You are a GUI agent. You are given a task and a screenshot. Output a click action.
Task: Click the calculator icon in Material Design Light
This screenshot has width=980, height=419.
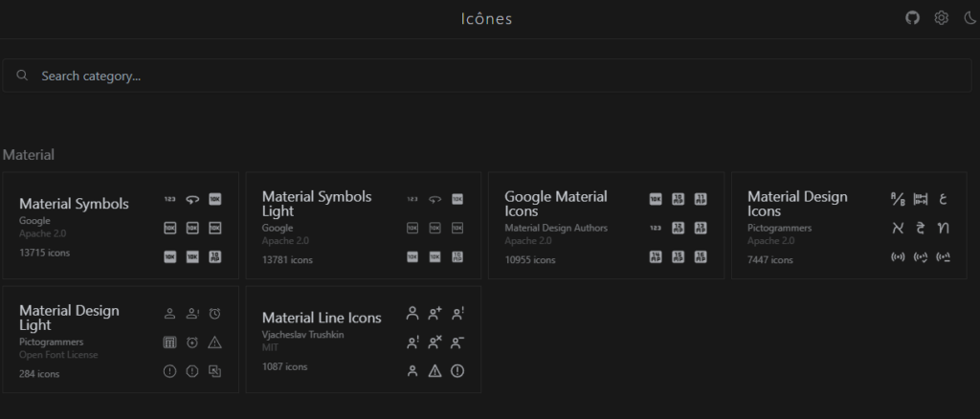tap(169, 342)
